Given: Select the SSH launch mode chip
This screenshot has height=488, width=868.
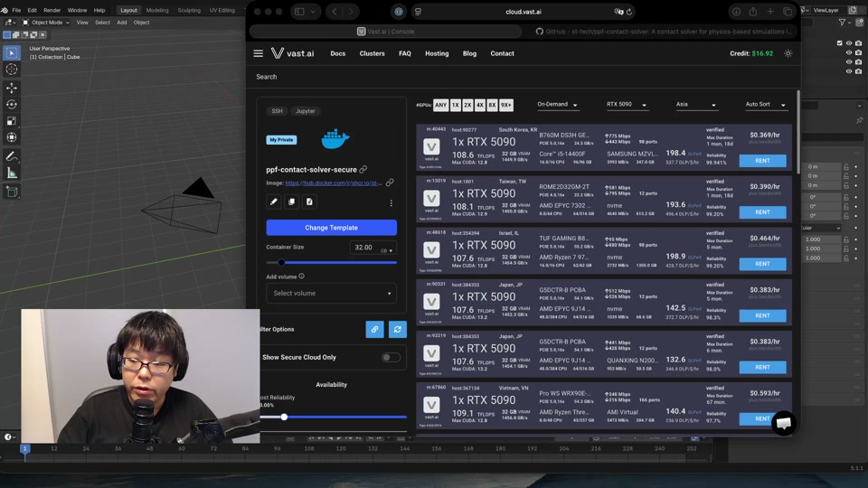Looking at the screenshot, I should pyautogui.click(x=277, y=111).
